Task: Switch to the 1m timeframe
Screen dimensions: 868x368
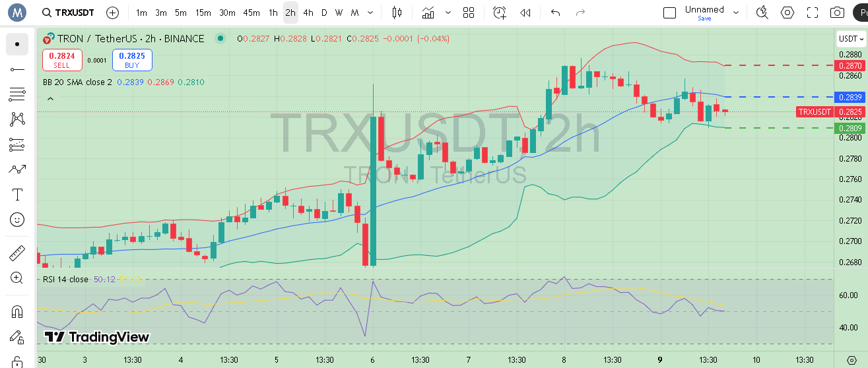Action: 141,13
